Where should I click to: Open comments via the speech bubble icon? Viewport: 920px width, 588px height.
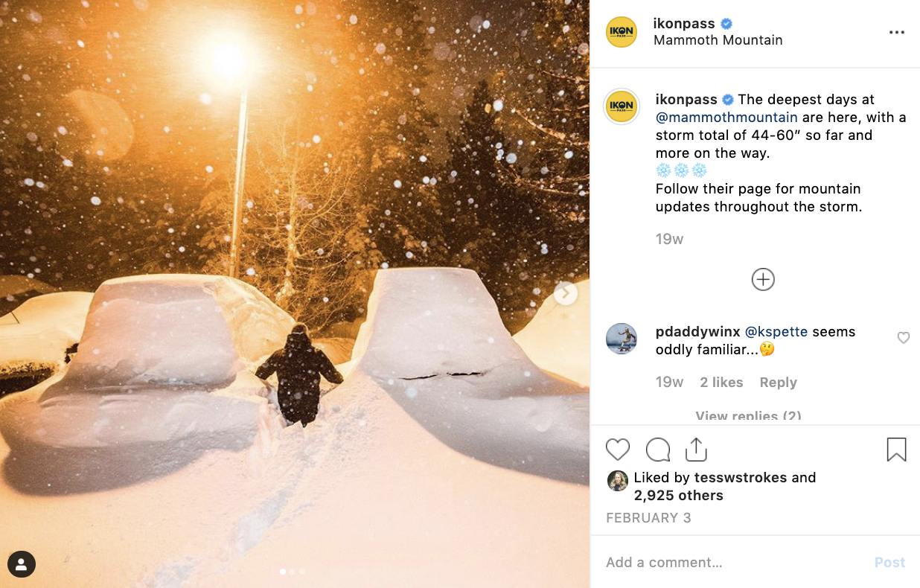pos(658,450)
